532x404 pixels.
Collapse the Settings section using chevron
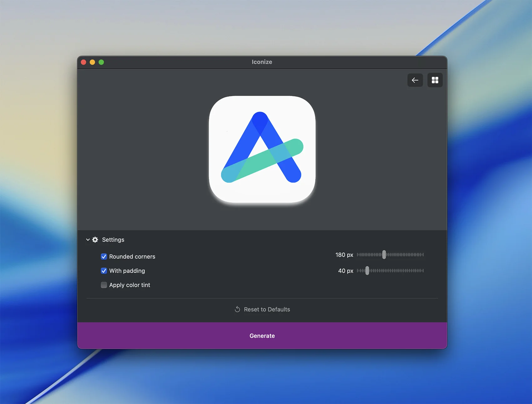pos(88,240)
